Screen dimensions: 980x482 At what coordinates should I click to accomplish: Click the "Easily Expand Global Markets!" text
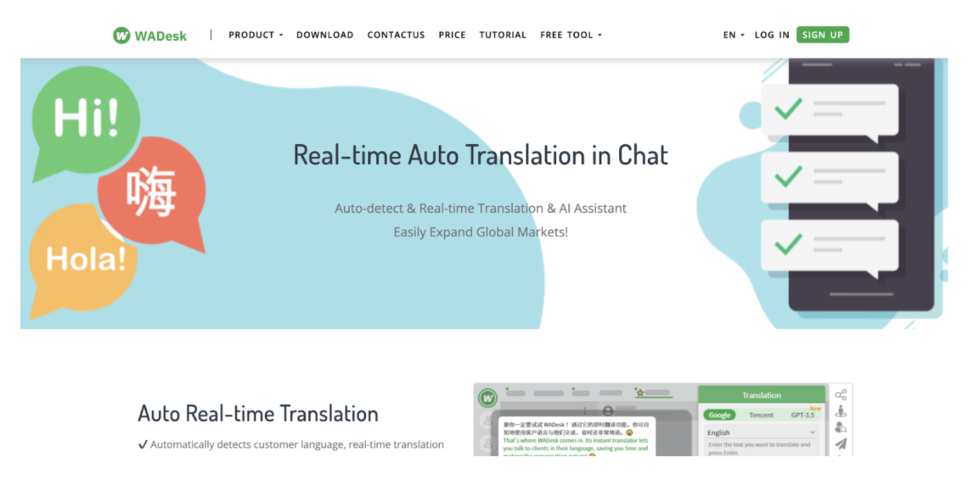pyautogui.click(x=481, y=232)
